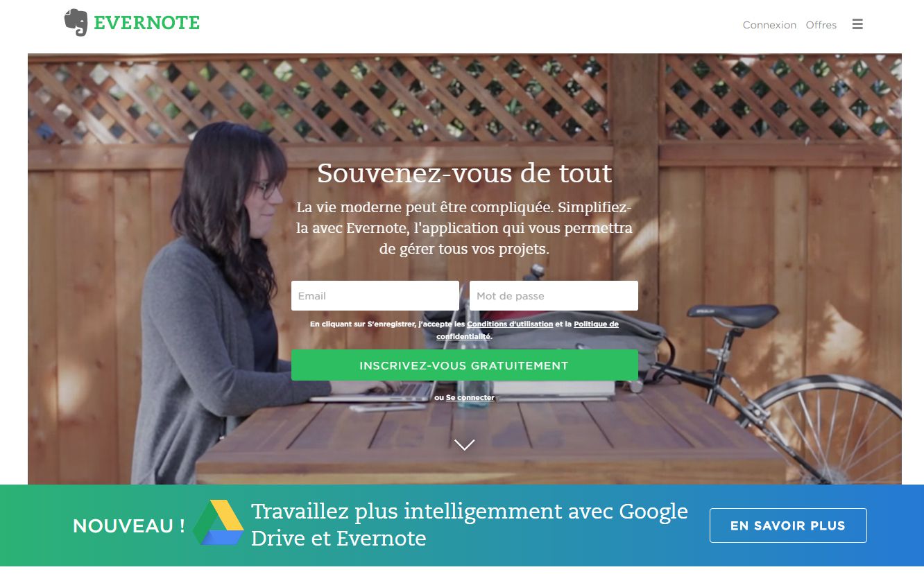The height and width of the screenshot is (574, 924).
Task: Click the La vie moderne paragraph text
Action: (x=464, y=227)
